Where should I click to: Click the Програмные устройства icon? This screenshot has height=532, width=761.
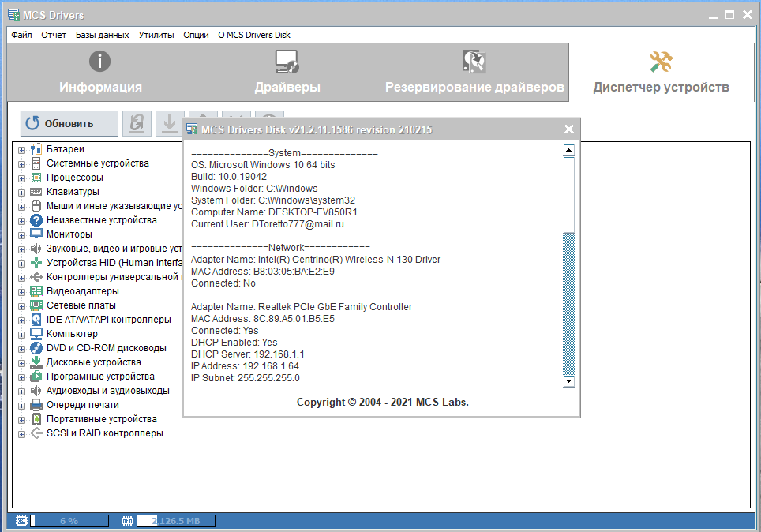36,377
